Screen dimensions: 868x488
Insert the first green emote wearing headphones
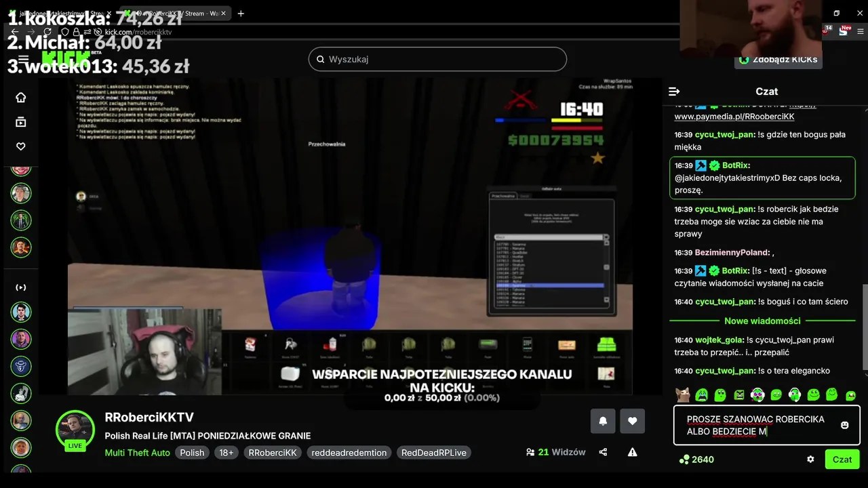pos(757,394)
